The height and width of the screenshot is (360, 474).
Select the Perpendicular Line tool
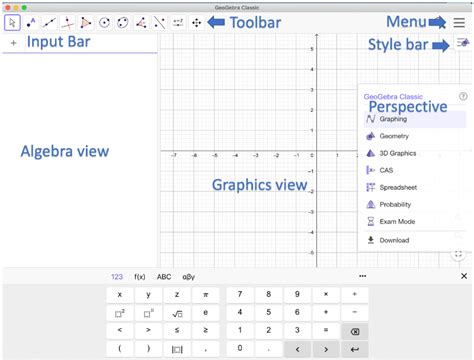click(x=68, y=23)
